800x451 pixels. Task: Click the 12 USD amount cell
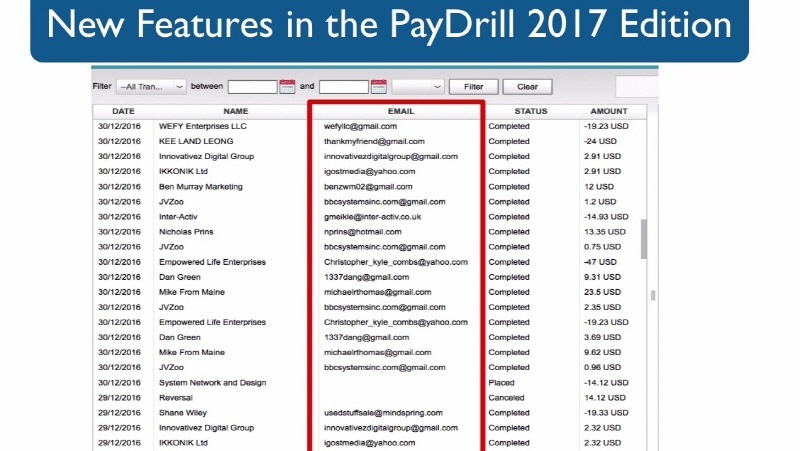click(x=599, y=187)
